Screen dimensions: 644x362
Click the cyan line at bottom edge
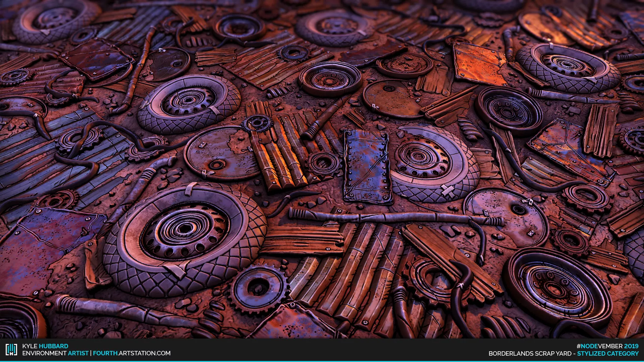(322, 361)
